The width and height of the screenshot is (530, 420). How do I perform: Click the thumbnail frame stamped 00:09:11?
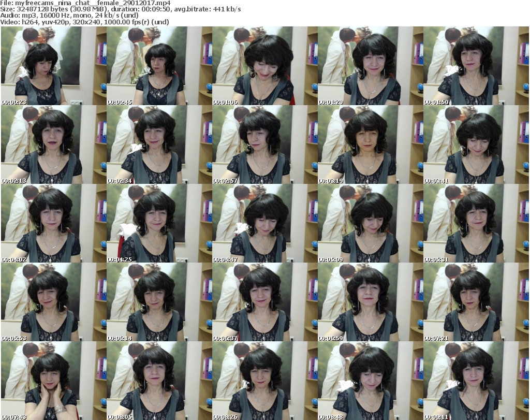pyautogui.click(x=476, y=381)
